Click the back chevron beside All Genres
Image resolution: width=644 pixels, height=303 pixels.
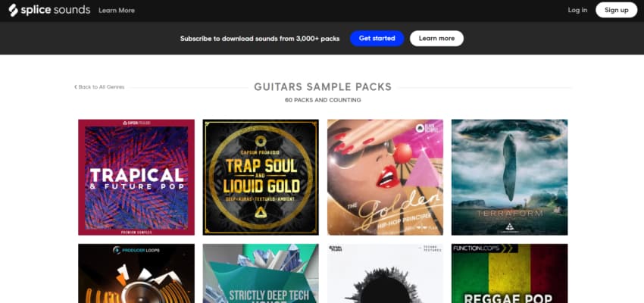76,87
